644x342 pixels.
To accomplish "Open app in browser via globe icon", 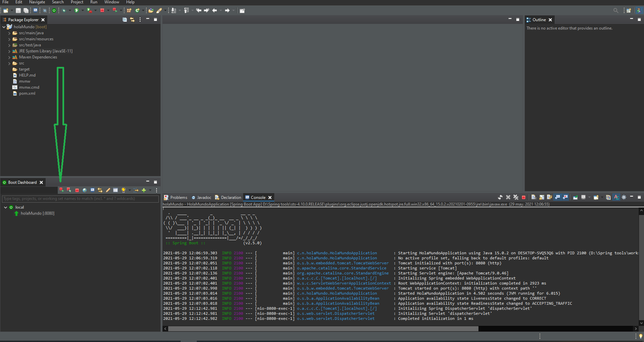I will 85,190.
